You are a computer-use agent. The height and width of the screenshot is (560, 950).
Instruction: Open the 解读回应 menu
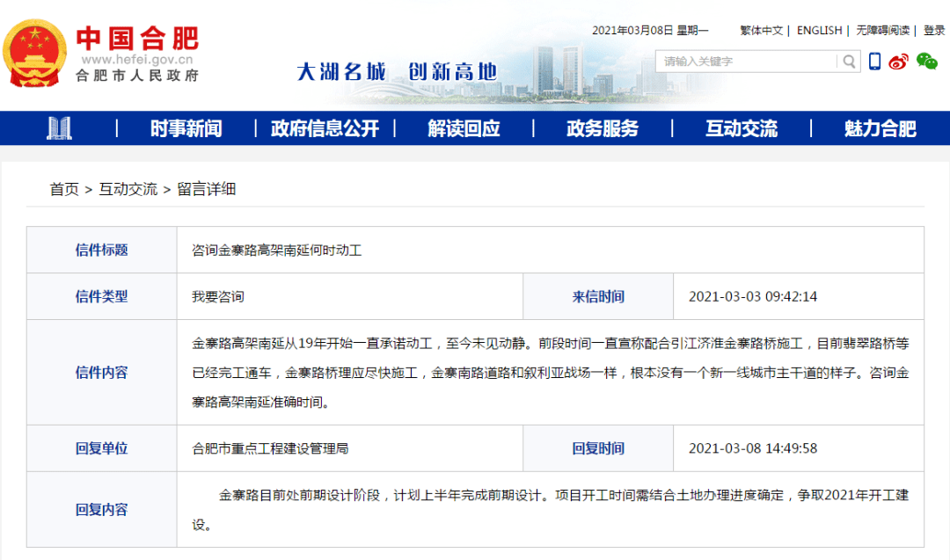464,128
